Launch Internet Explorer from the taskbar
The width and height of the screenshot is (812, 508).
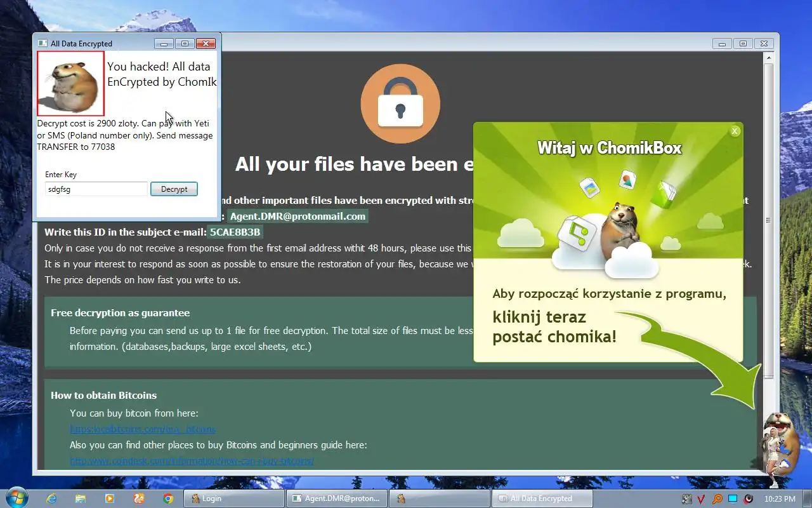point(51,498)
